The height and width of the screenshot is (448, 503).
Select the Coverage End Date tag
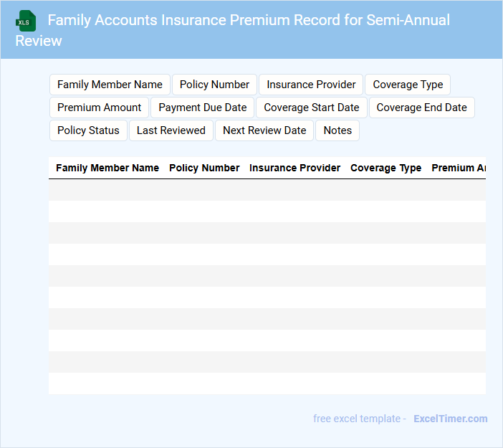point(421,108)
